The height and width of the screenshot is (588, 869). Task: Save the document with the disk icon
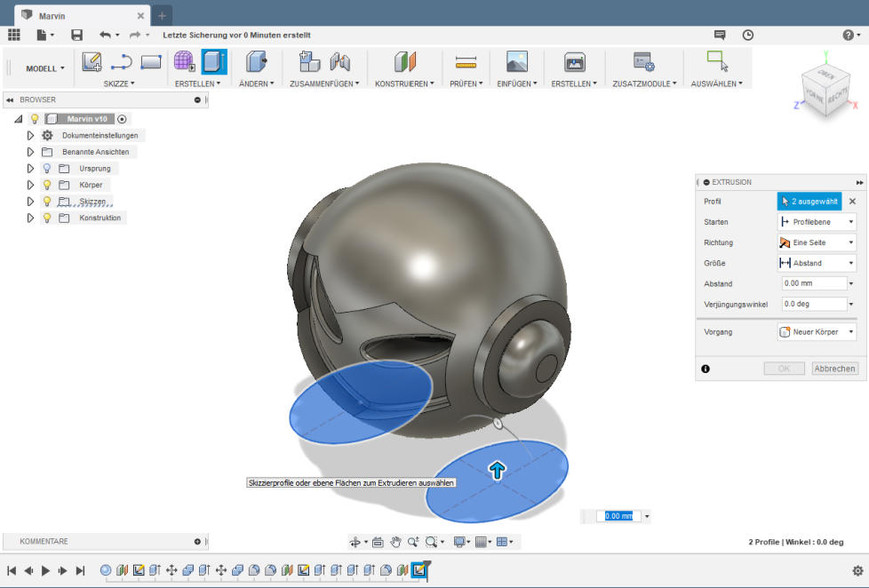pyautogui.click(x=76, y=35)
